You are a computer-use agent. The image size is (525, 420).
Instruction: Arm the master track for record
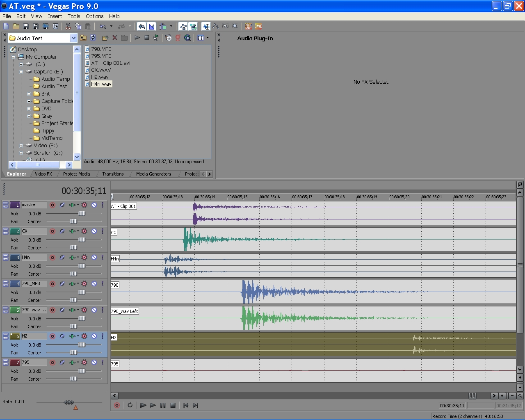point(52,205)
